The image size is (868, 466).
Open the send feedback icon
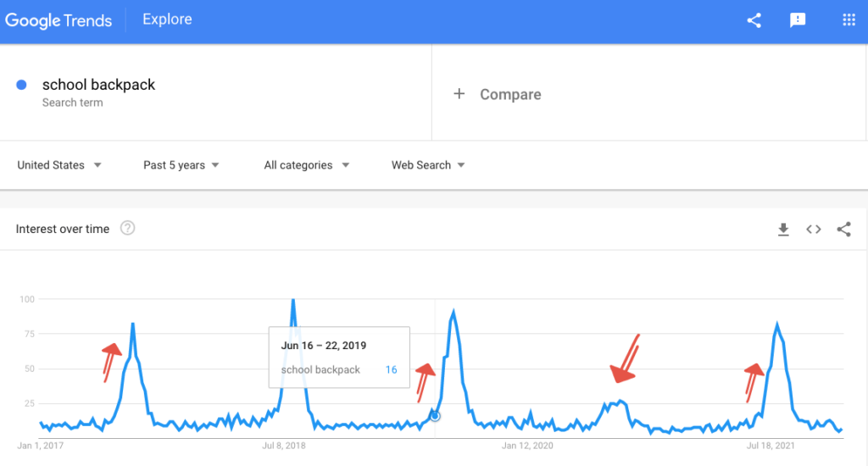[798, 20]
